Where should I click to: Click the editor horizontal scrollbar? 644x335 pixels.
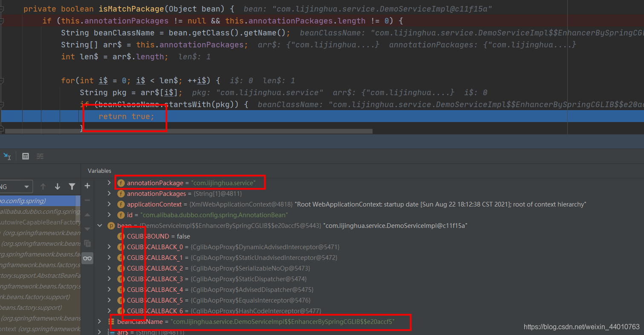pos(189,131)
